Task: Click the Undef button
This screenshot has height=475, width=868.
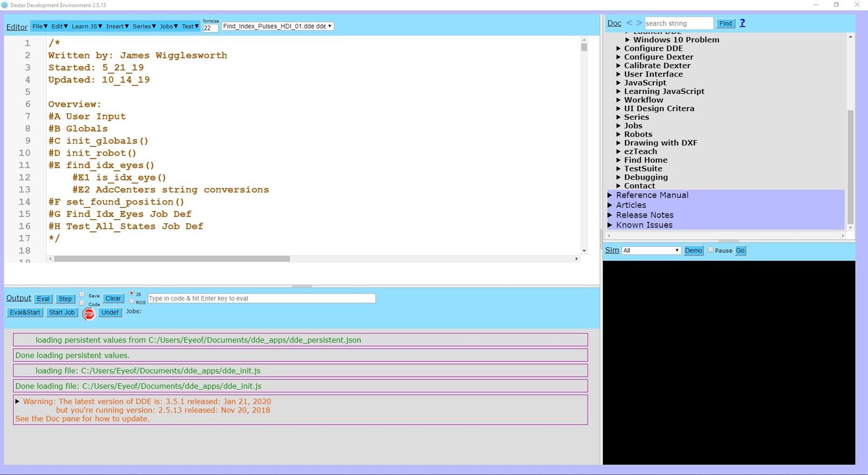Action: point(110,312)
